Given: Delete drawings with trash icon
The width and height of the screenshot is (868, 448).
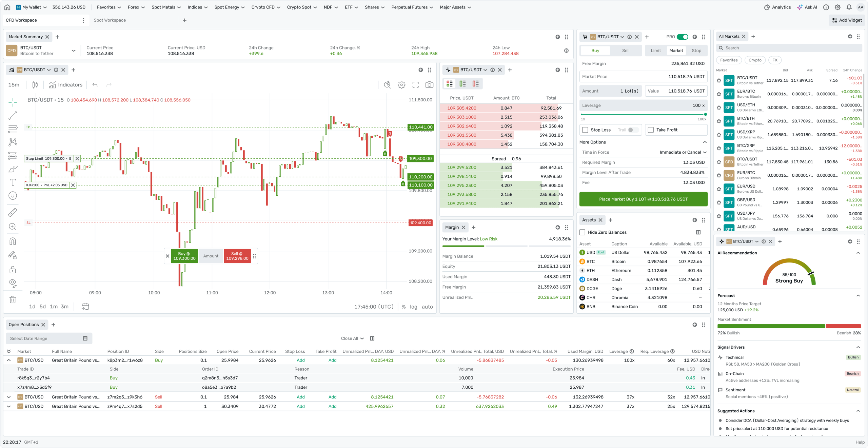Looking at the screenshot, I should pyautogui.click(x=13, y=299).
